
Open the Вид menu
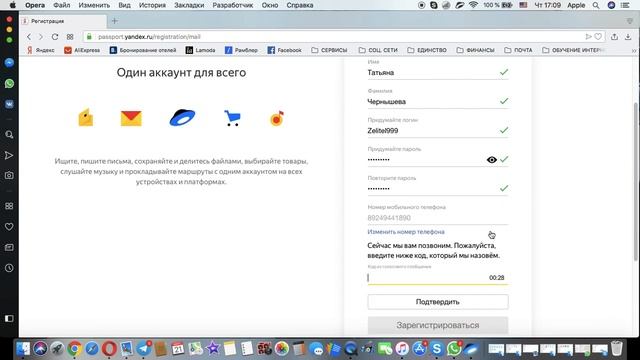pos(124,5)
